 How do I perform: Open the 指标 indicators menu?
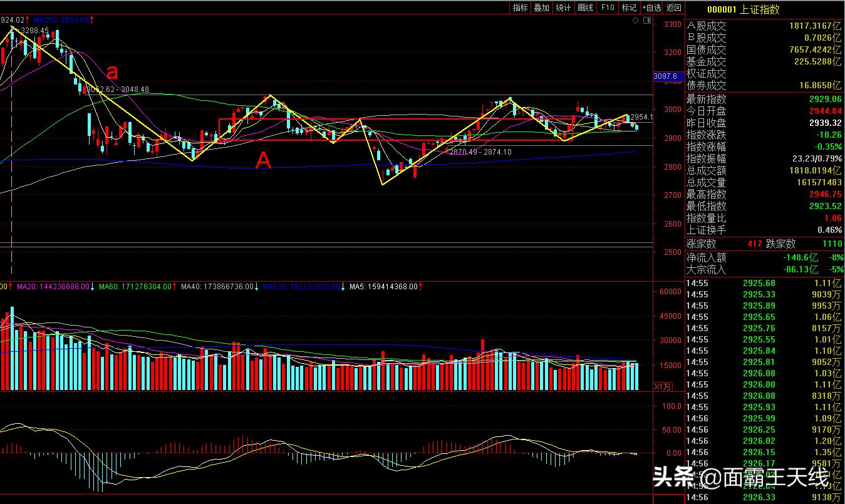520,8
